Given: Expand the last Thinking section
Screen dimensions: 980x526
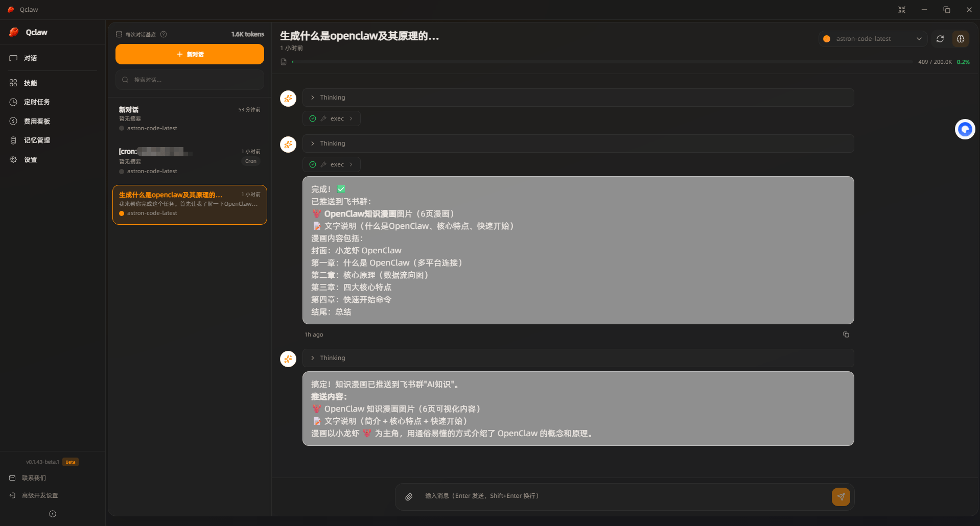Looking at the screenshot, I should (x=578, y=358).
